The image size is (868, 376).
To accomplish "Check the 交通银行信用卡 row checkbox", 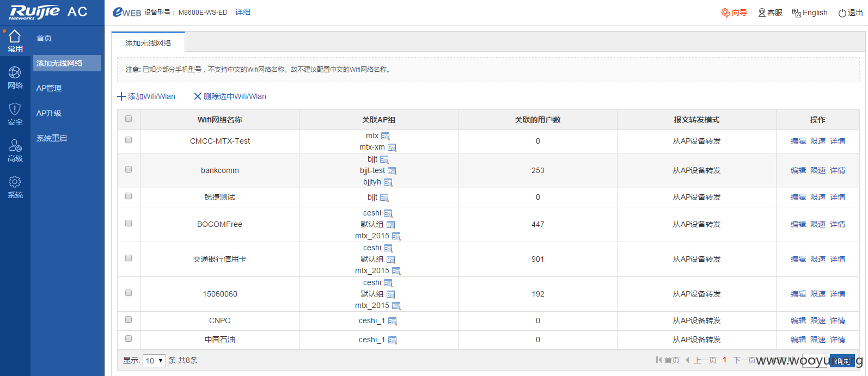I will coord(129,258).
